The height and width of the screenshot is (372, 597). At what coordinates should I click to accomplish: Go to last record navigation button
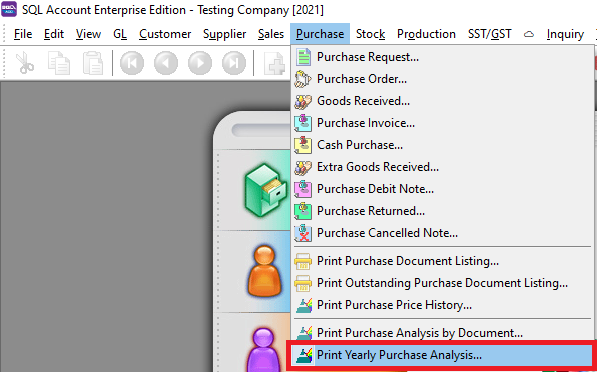coord(234,63)
